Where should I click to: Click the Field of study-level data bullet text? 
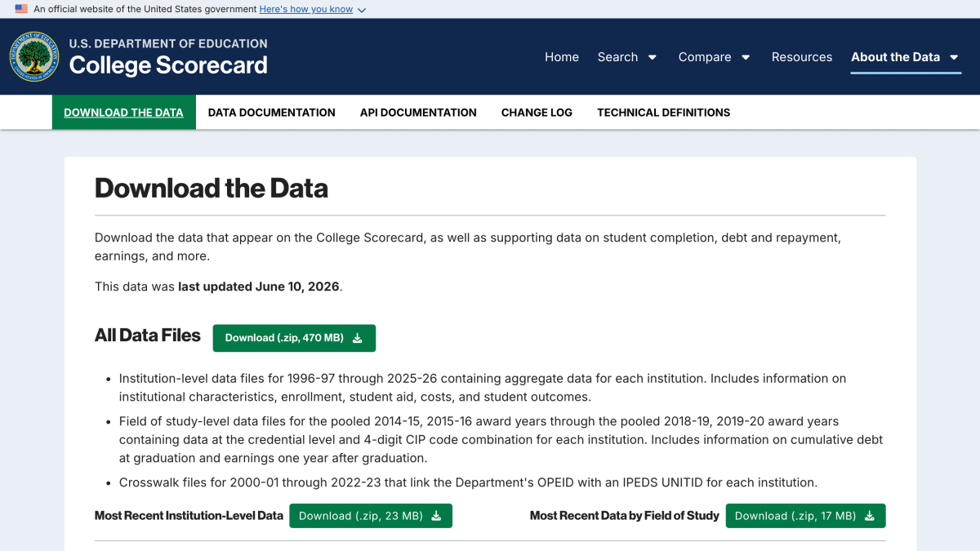click(x=501, y=439)
